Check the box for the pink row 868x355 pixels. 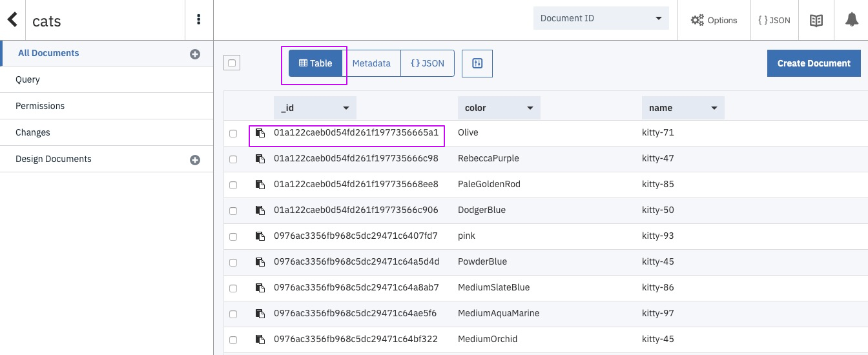point(233,237)
